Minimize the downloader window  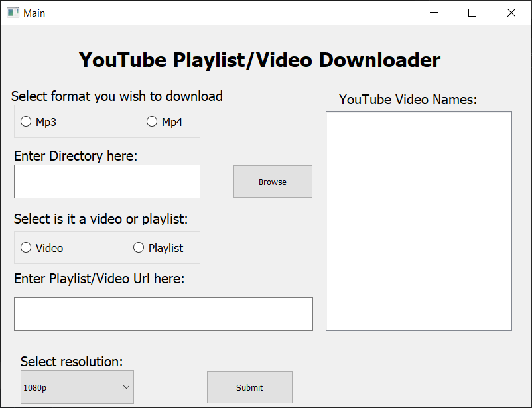(434, 13)
